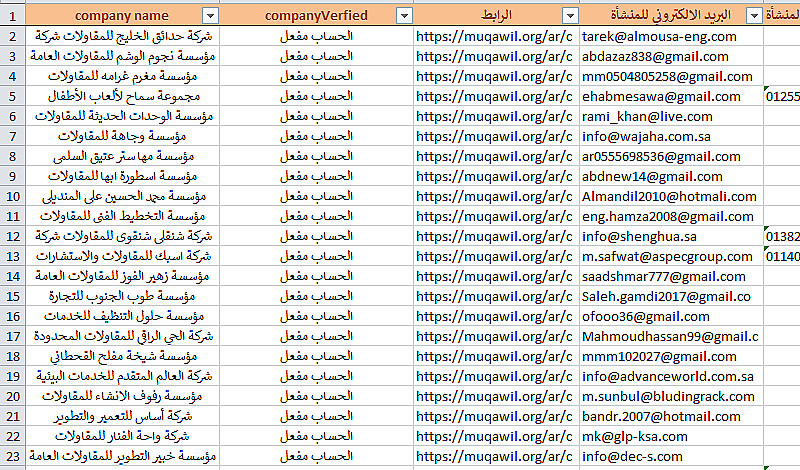Viewport: 800px width, 470px height.
Task: Select company cell مؤسسة اسطورة ابها للمقاولات
Action: 122,176
